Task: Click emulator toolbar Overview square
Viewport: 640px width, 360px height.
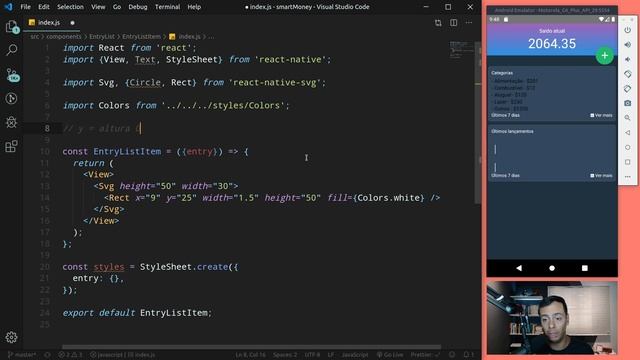Action: 627,162
